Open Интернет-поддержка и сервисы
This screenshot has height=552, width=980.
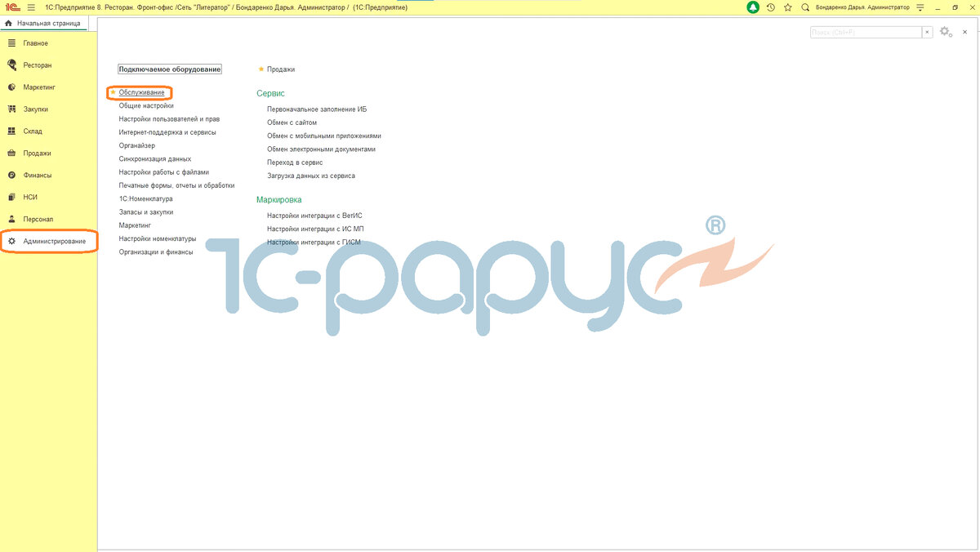pyautogui.click(x=167, y=132)
